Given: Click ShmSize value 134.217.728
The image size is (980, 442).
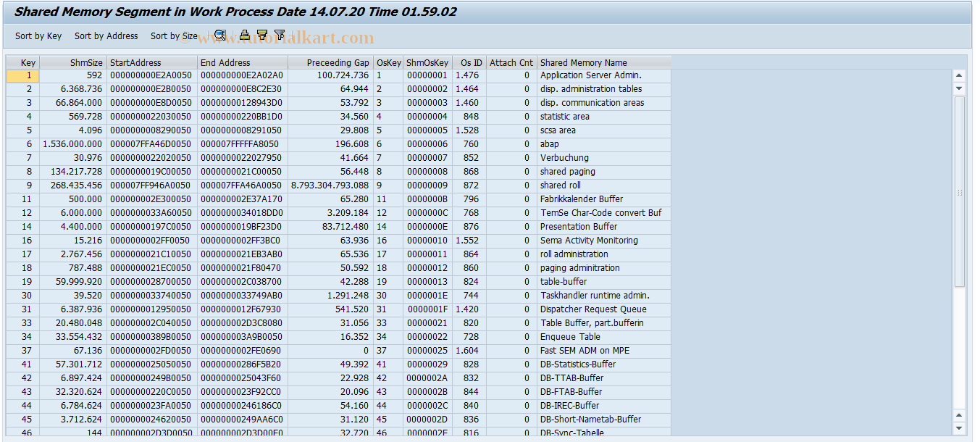Looking at the screenshot, I should pyautogui.click(x=73, y=172).
